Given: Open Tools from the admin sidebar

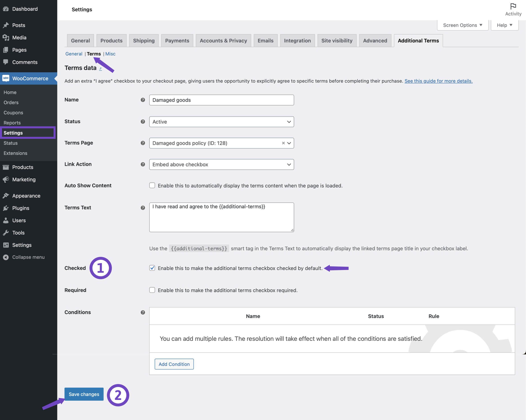Looking at the screenshot, I should point(18,233).
